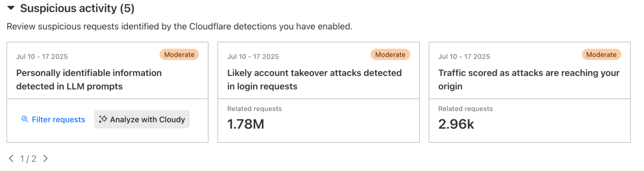Screen dimensions: 644x171
Task: Click the date range on account takeover card
Action: click(253, 57)
